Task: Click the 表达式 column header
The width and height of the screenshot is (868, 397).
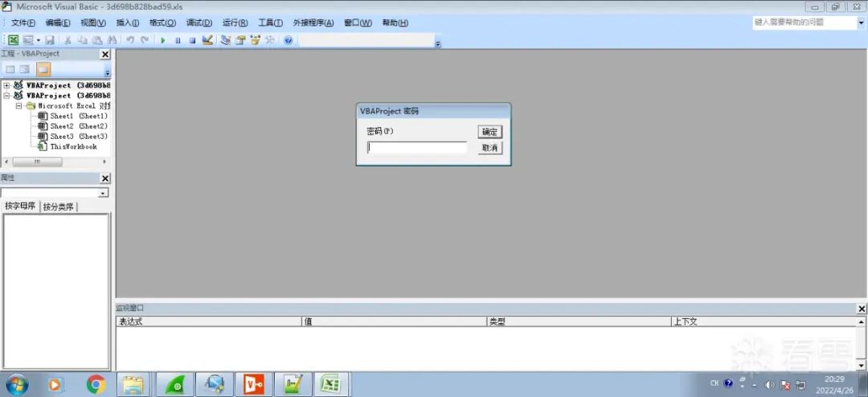Action: 209,321
